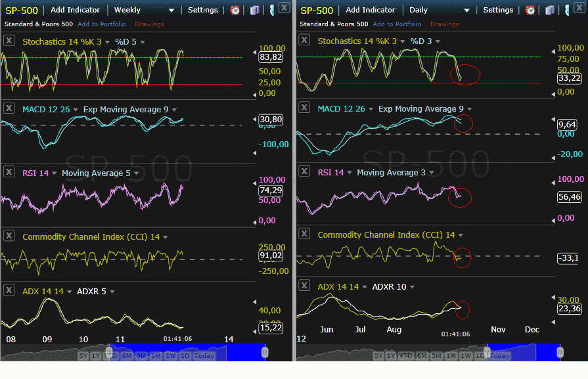Open Moving Average 3 dropdown beside RSI
Screen dimensions: 588x379
click(x=432, y=173)
